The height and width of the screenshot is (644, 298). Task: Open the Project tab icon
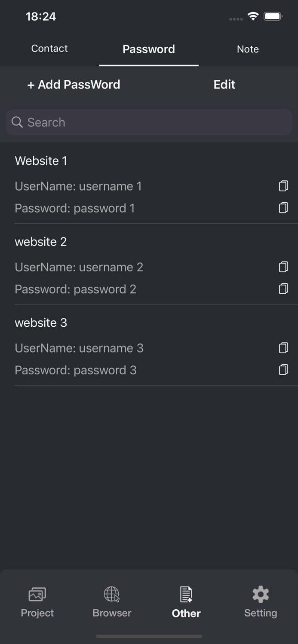click(37, 595)
